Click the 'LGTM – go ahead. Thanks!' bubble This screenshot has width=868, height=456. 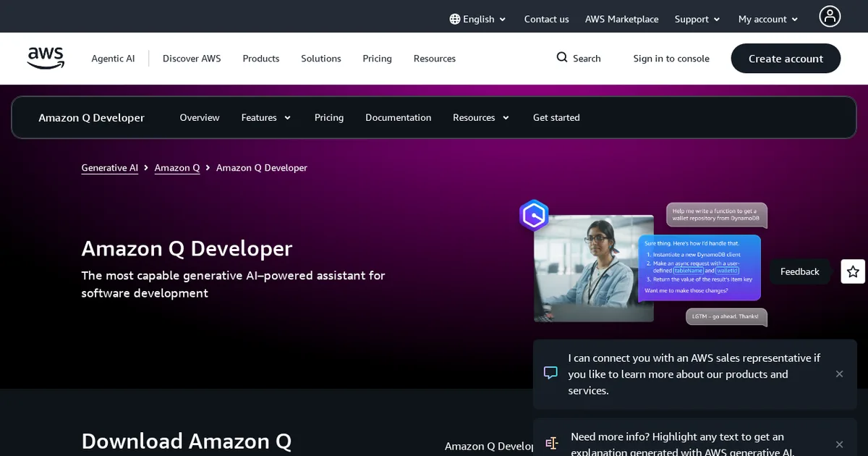726,317
